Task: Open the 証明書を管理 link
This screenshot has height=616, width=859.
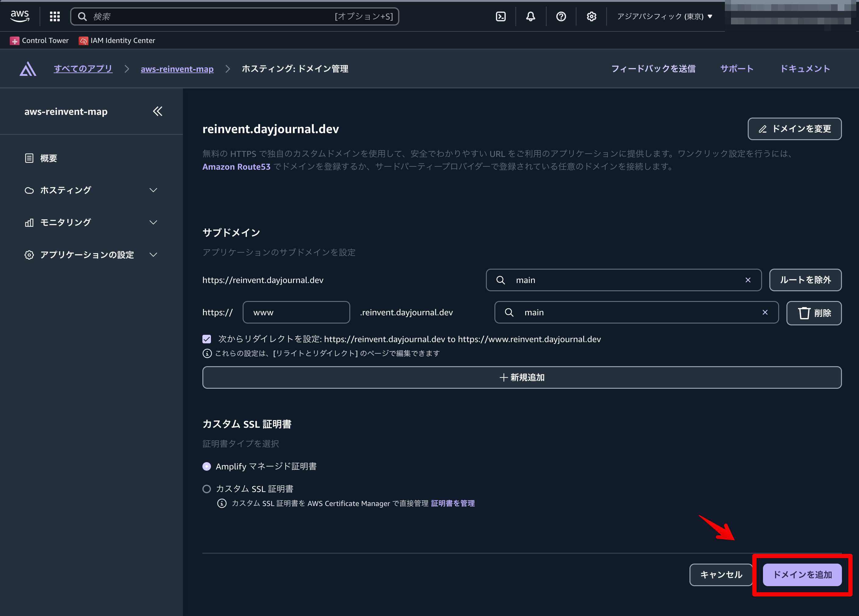Action: 453,503
